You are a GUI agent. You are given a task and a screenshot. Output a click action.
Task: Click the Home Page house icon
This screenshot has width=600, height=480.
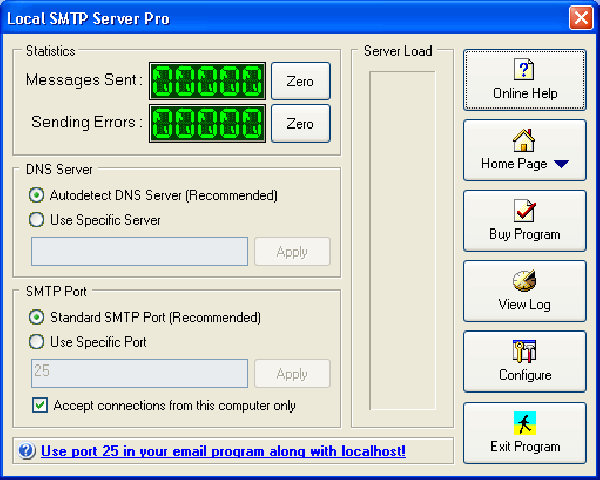tap(525, 140)
